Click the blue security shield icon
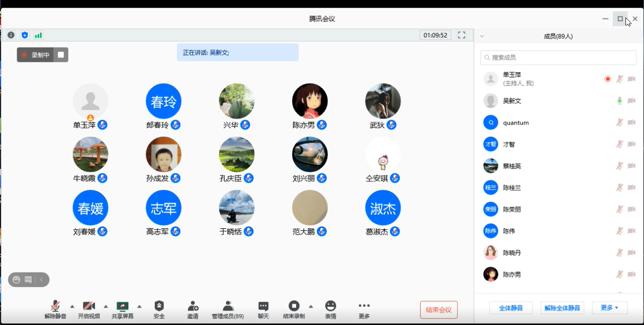 pos(25,35)
